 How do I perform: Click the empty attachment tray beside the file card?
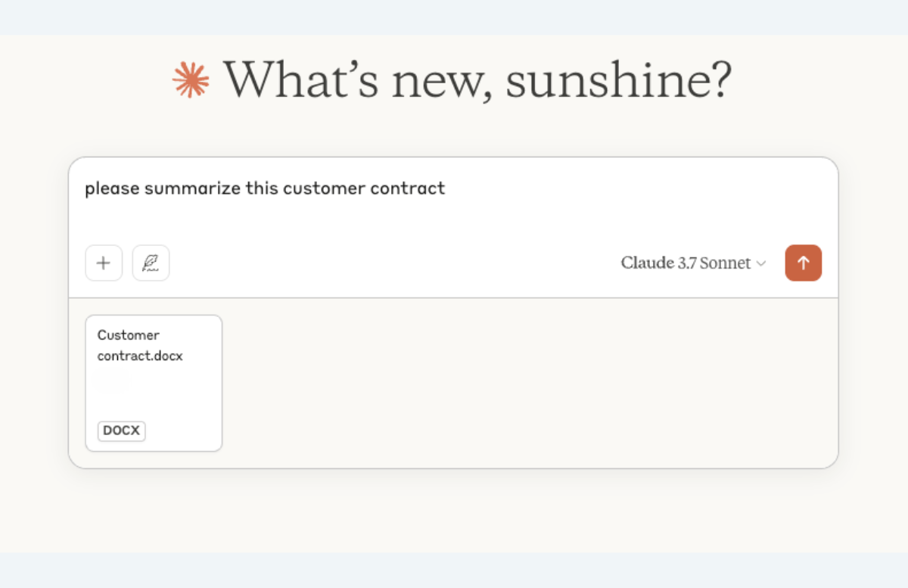530,383
